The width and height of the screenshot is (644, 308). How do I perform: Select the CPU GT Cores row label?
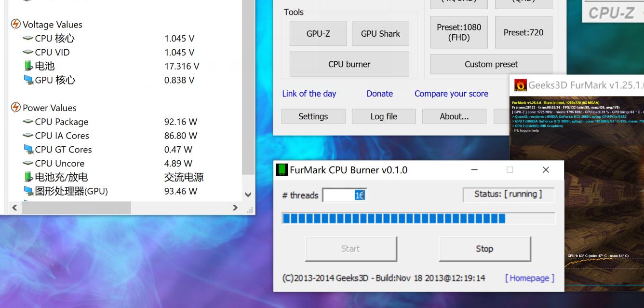(x=64, y=150)
